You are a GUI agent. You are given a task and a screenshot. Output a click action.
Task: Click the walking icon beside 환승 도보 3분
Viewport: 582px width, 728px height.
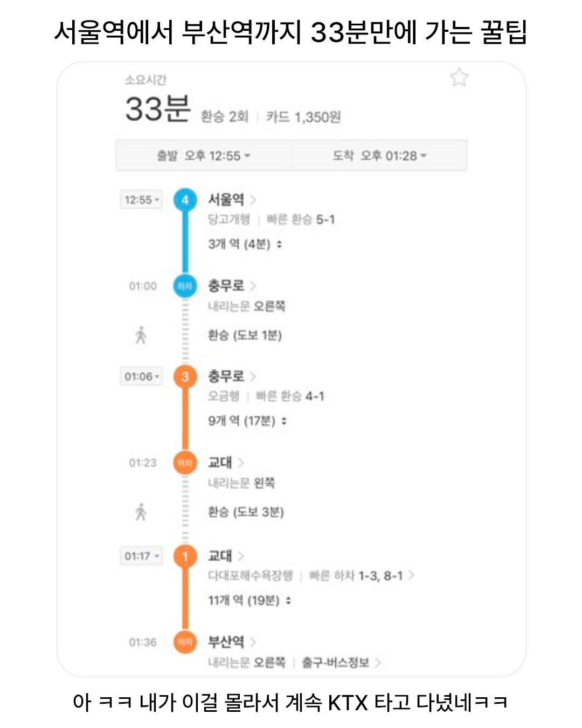pyautogui.click(x=141, y=512)
